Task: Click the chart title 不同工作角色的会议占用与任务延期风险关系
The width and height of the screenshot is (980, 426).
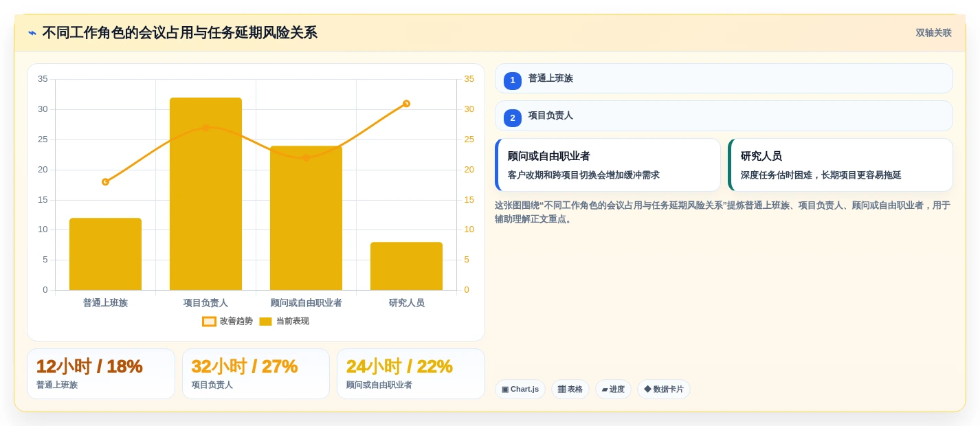Action: pos(179,33)
